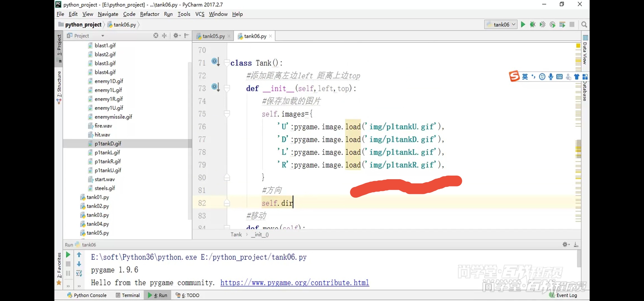The height and width of the screenshot is (301, 644).
Task: Stop process in Run panel sidebar
Action: click(68, 264)
